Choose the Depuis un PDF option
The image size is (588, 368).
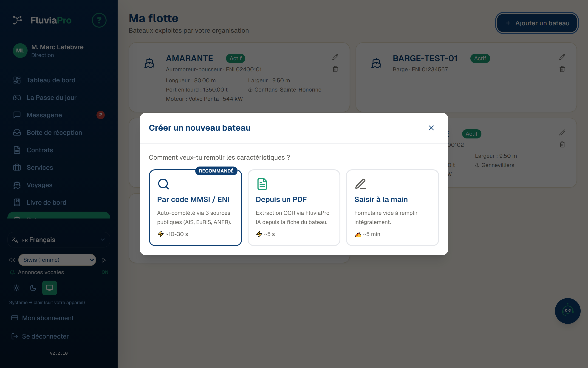click(294, 208)
